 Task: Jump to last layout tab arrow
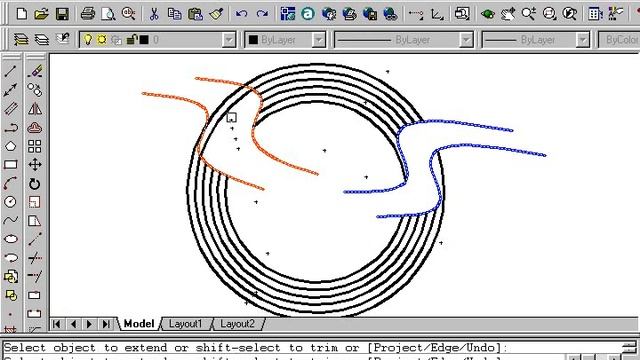pos(106,324)
